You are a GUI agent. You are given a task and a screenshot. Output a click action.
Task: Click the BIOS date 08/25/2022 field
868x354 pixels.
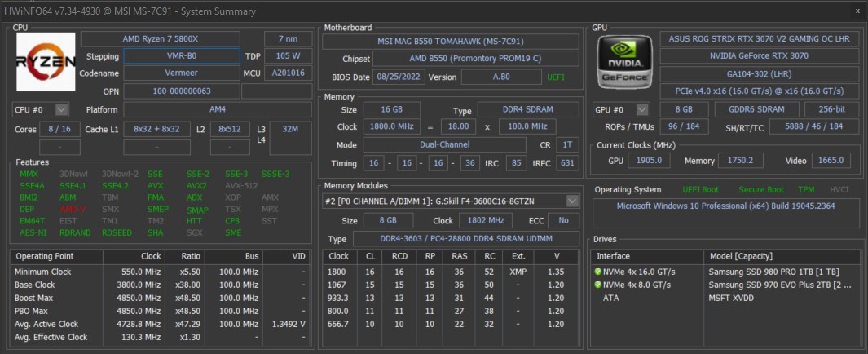(x=399, y=77)
